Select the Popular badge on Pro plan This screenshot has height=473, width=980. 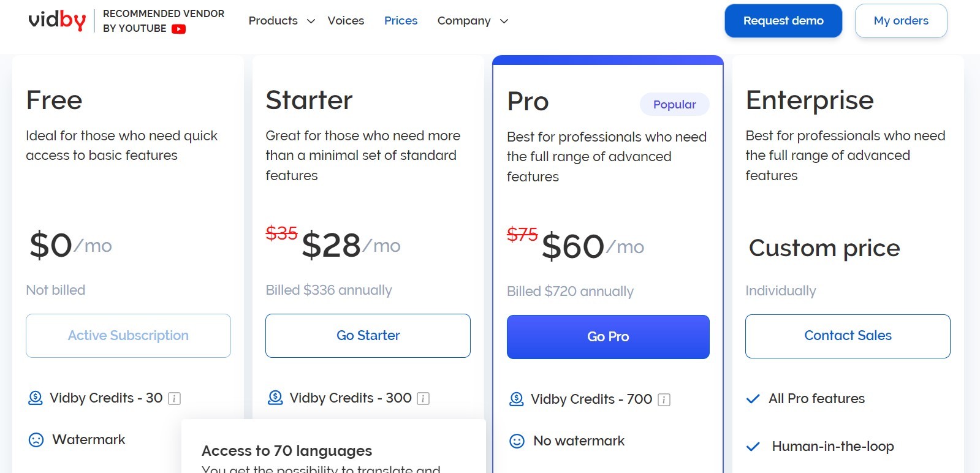point(674,104)
